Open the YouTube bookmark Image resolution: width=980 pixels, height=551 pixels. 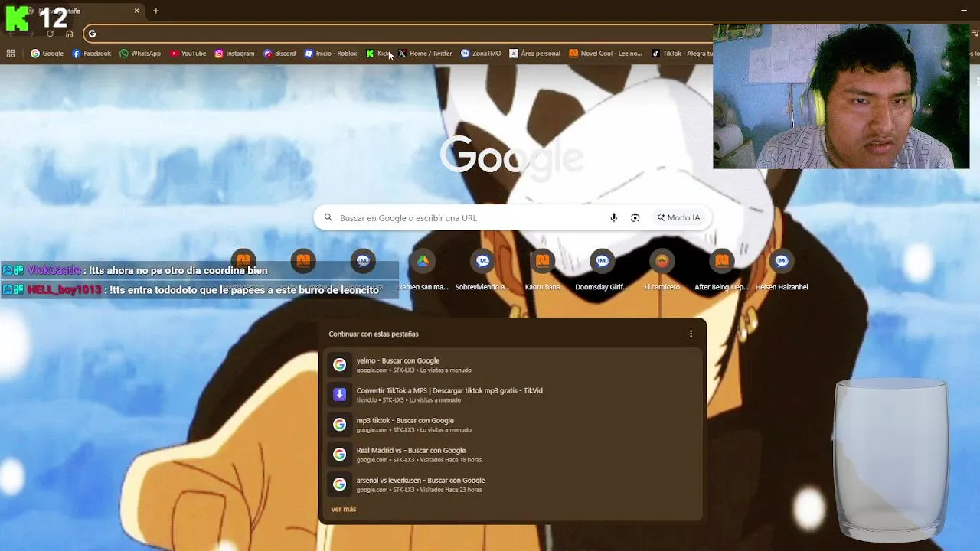point(188,54)
